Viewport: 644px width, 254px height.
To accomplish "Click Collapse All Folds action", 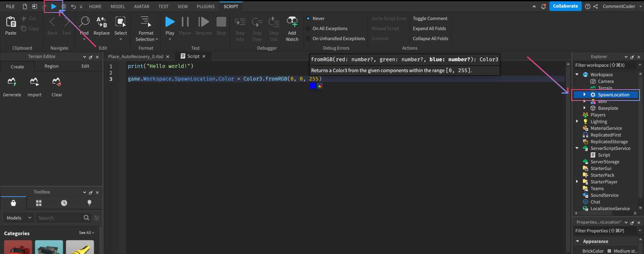I will 430,39.
